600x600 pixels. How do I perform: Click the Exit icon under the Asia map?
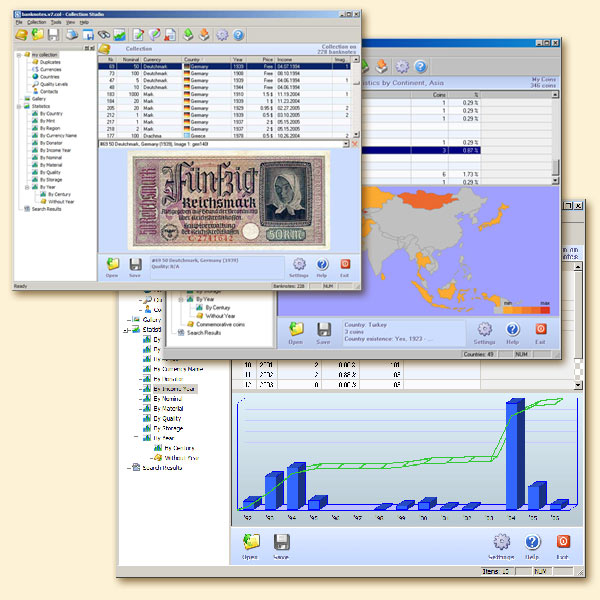pyautogui.click(x=541, y=329)
